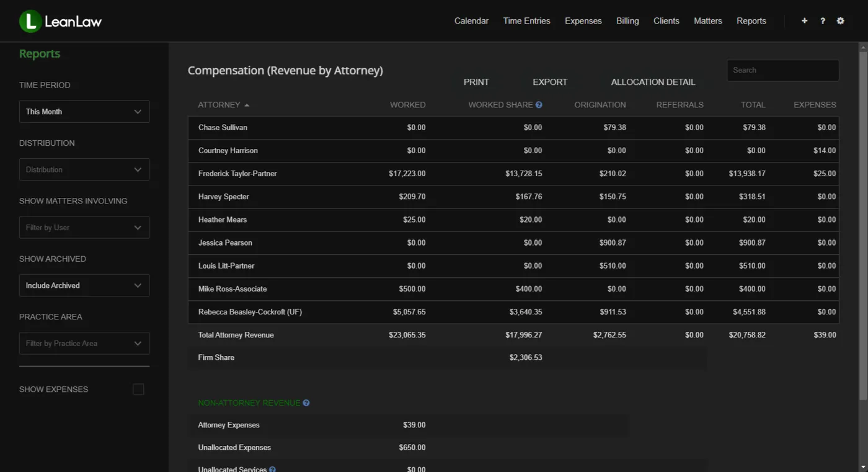Sort by the EXPENSES column header
Image resolution: width=868 pixels, height=472 pixels.
click(x=815, y=105)
